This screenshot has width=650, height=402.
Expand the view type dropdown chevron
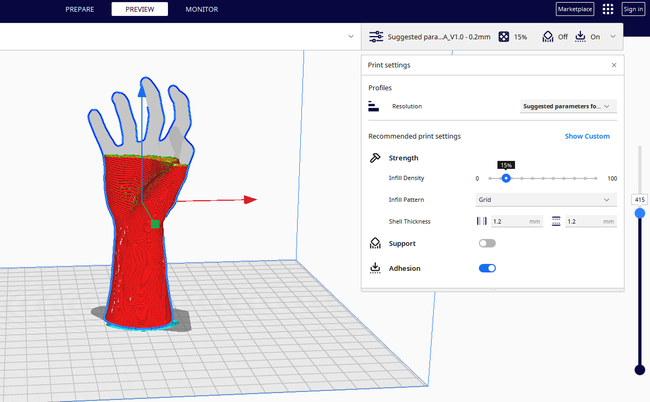351,36
